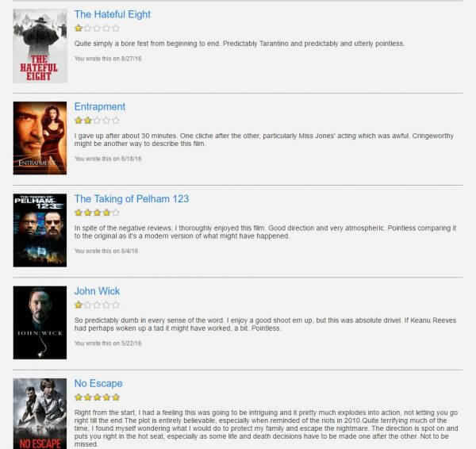476x449 pixels.
Task: Click the No Escape poster thumbnail
Action: [x=40, y=413]
